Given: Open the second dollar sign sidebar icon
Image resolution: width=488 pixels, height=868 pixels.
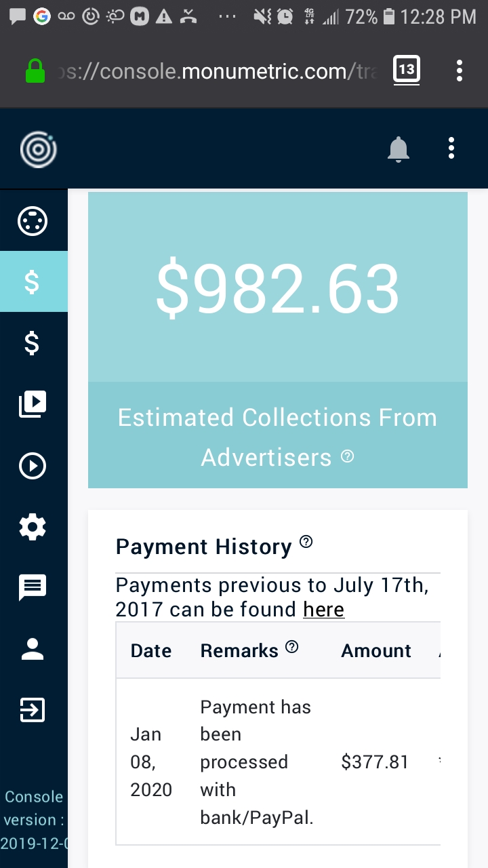Looking at the screenshot, I should 33,343.
